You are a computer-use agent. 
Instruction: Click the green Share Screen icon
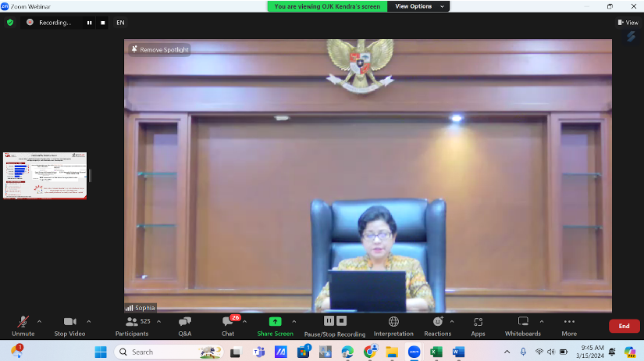click(275, 321)
